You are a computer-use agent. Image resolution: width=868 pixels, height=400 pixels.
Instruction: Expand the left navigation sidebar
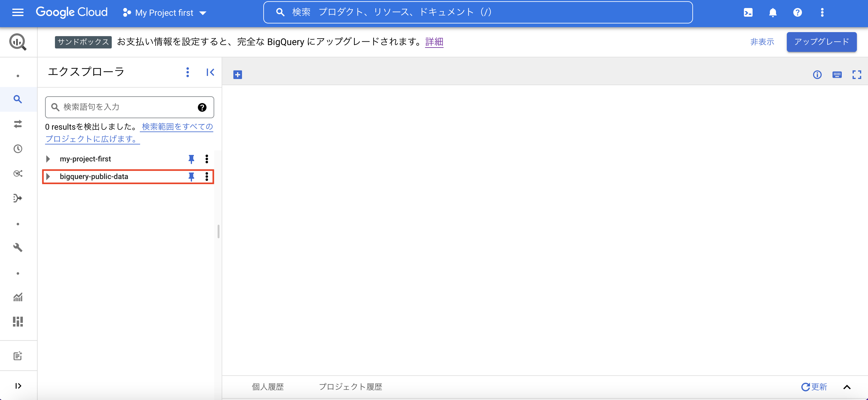pos(18,386)
